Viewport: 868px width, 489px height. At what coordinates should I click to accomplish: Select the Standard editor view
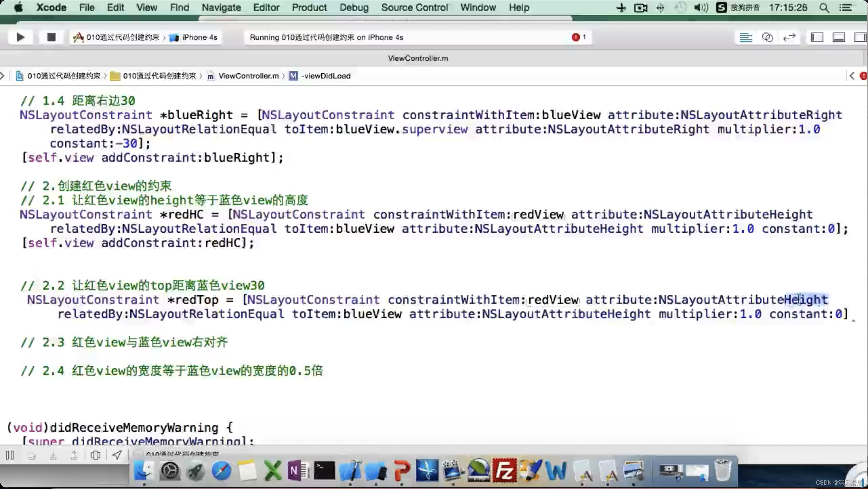(x=746, y=37)
